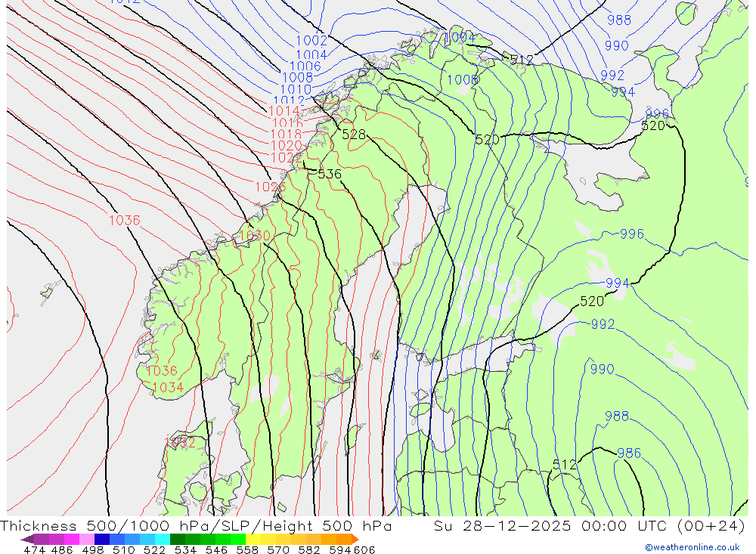Click the blue 1002 isobar label
The width and height of the screenshot is (756, 554).
point(311,41)
